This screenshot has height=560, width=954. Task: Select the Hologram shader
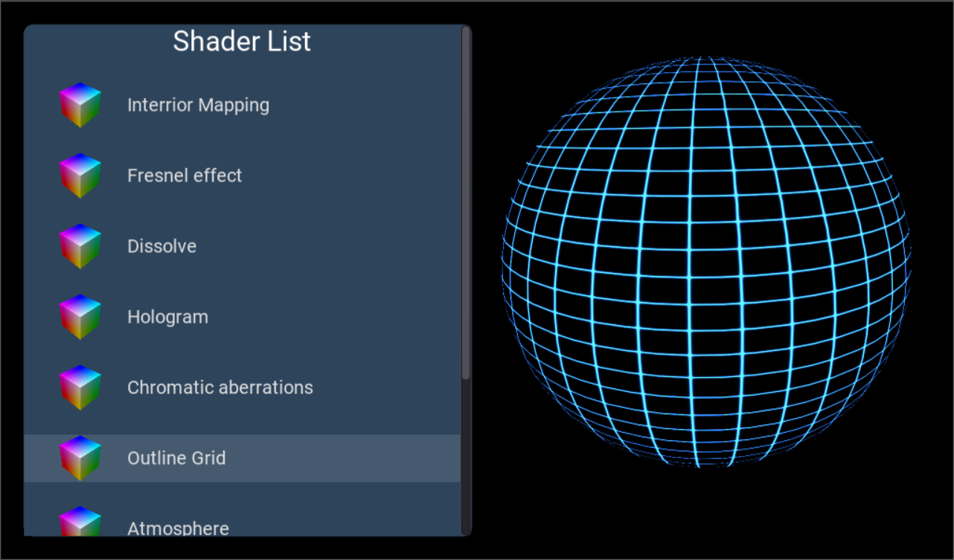pyautogui.click(x=167, y=316)
